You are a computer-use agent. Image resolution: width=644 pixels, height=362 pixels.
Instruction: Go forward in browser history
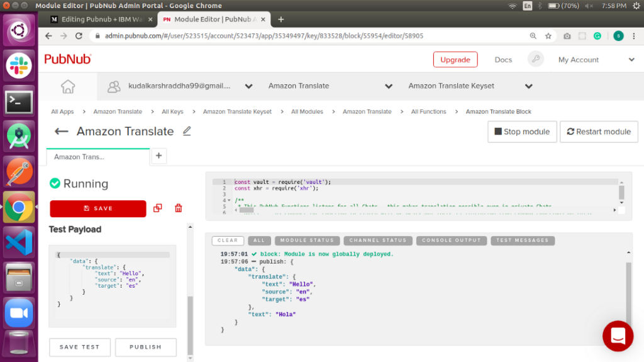tap(64, 36)
